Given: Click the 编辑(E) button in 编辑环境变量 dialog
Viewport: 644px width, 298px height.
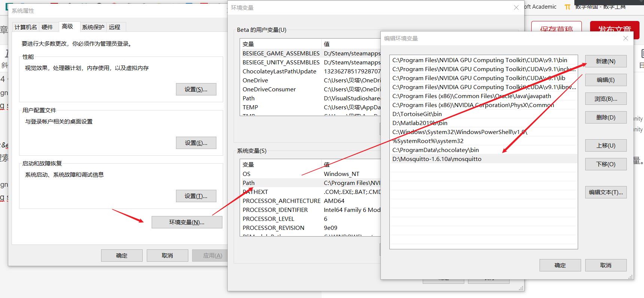Looking at the screenshot, I should 606,80.
